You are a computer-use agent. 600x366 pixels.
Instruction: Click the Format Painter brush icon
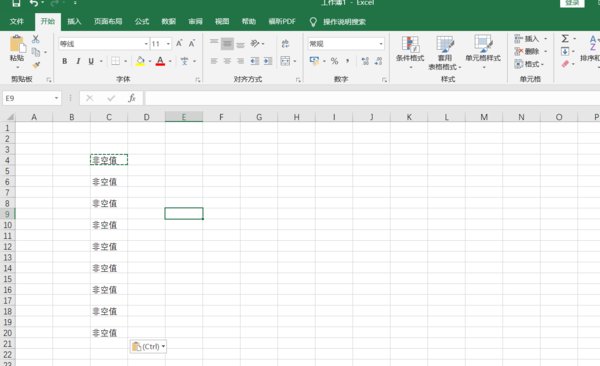coord(36,65)
